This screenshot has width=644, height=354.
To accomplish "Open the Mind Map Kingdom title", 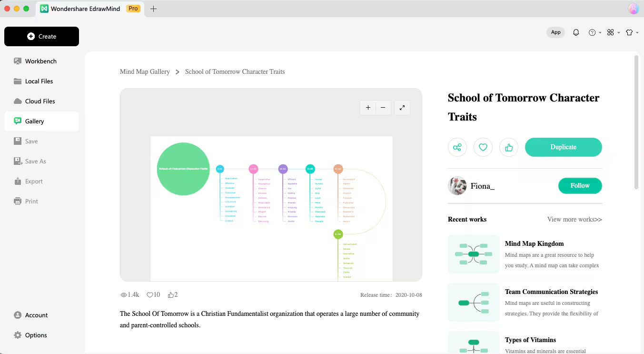I will click(x=534, y=243).
